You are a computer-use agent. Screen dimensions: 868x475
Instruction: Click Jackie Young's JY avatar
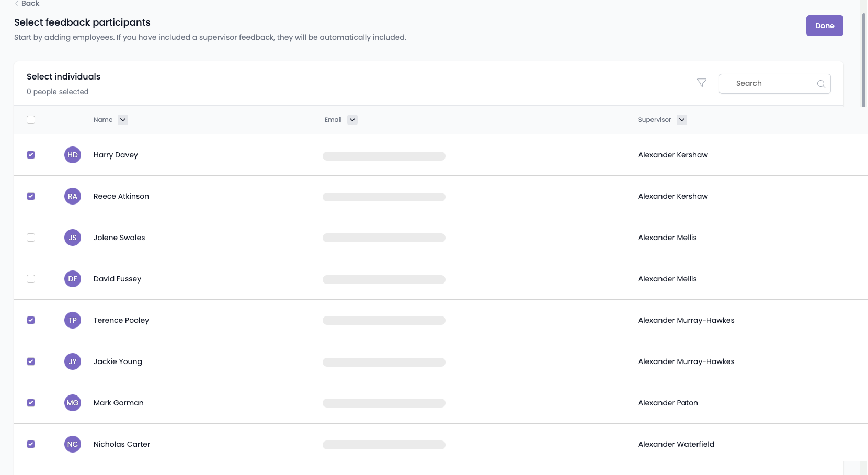click(x=73, y=361)
